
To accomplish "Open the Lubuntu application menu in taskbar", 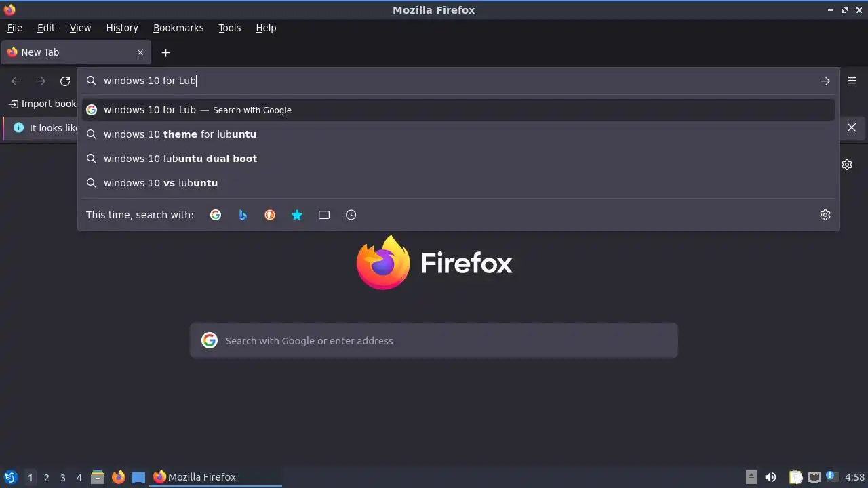I will pos(10,477).
